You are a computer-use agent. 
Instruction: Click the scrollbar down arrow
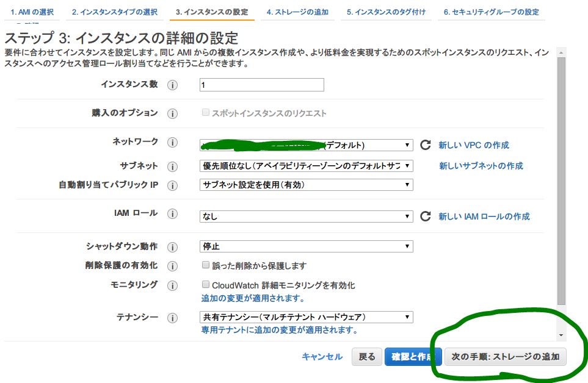coord(561,335)
